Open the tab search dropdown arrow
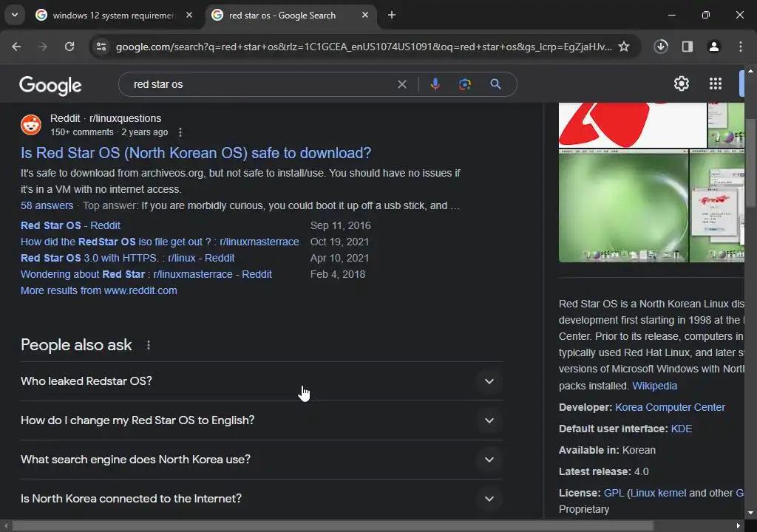 click(x=15, y=15)
